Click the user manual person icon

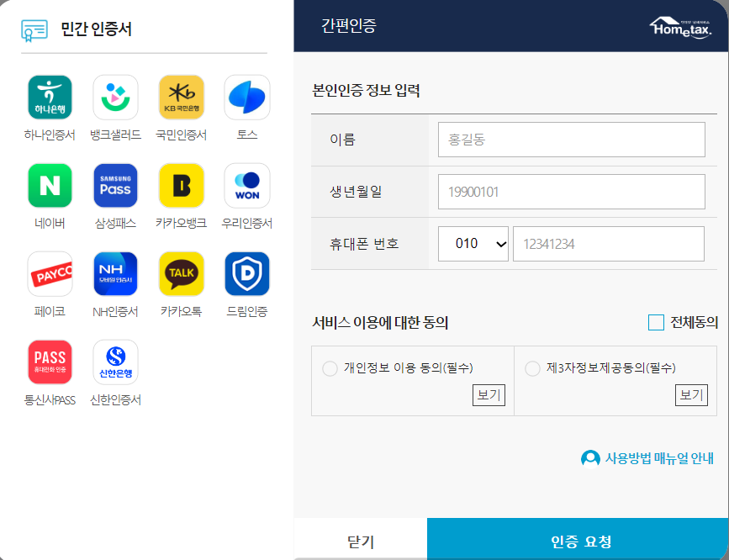coord(590,459)
